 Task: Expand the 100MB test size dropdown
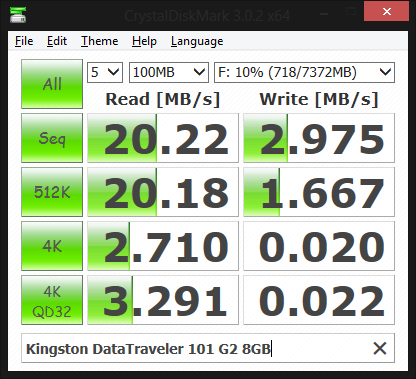coord(169,72)
